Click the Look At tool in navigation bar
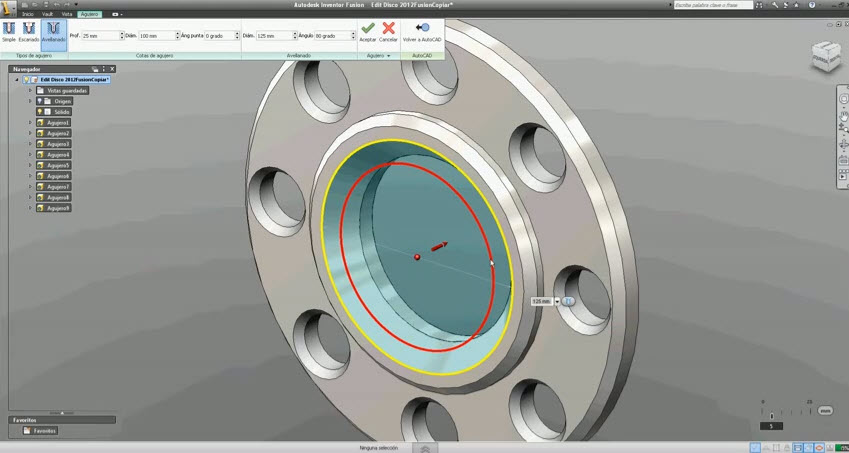849x453 pixels. [843, 161]
